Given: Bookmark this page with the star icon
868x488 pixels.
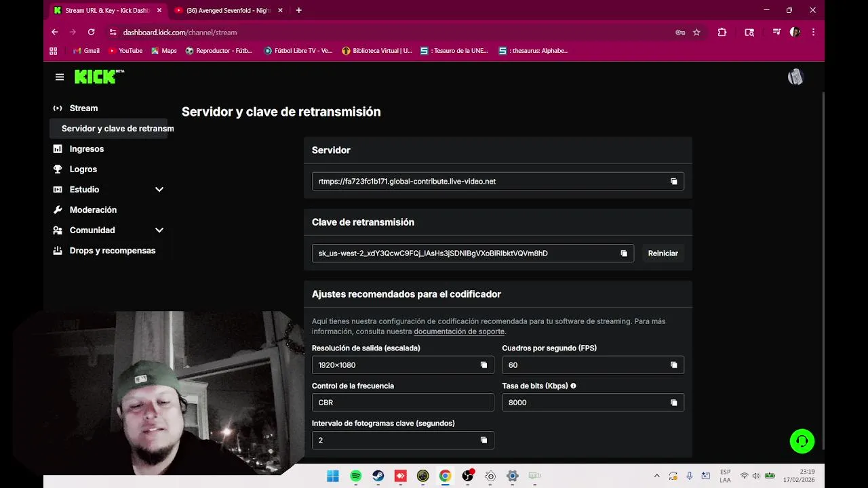Looking at the screenshot, I should click(x=696, y=32).
